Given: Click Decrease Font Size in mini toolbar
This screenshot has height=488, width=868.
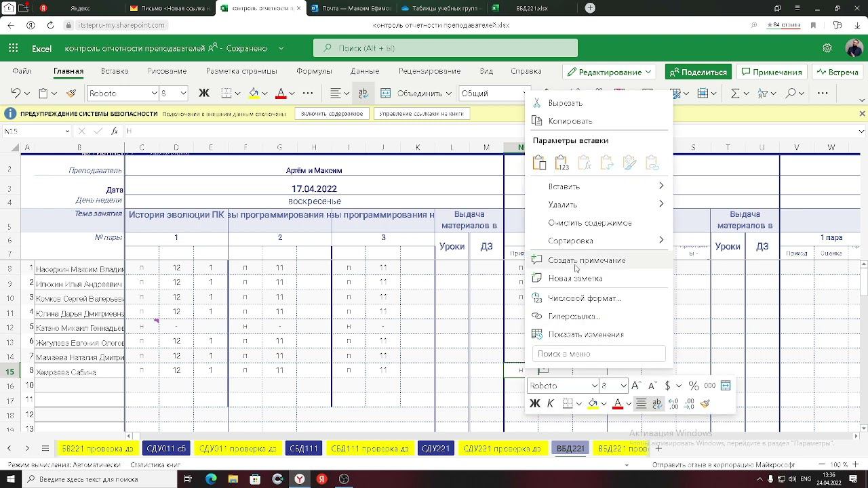Looking at the screenshot, I should coord(652,386).
